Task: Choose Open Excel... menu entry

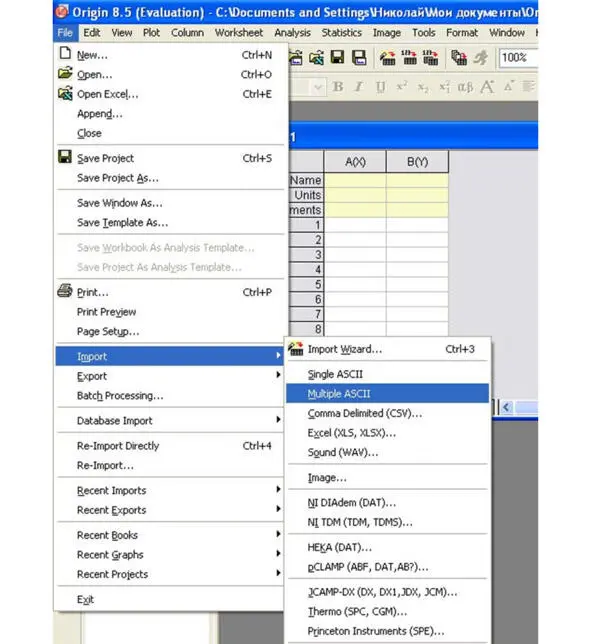Action: point(170,94)
